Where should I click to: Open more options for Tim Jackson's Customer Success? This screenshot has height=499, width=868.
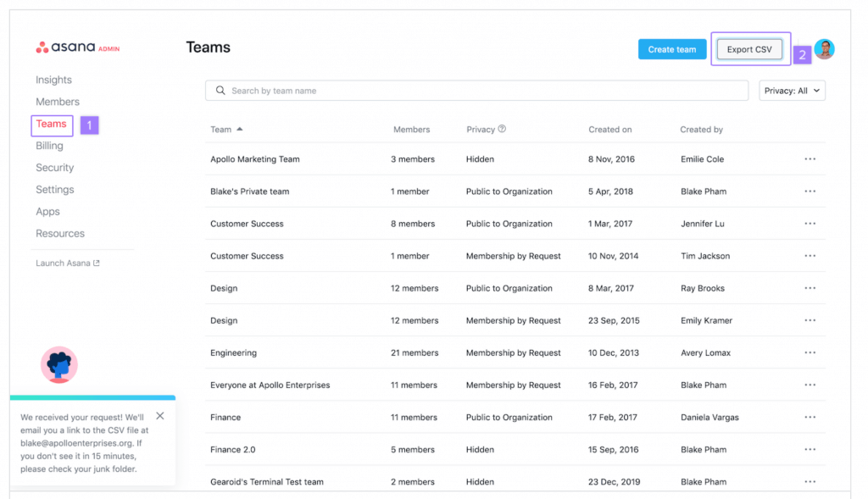coord(810,256)
